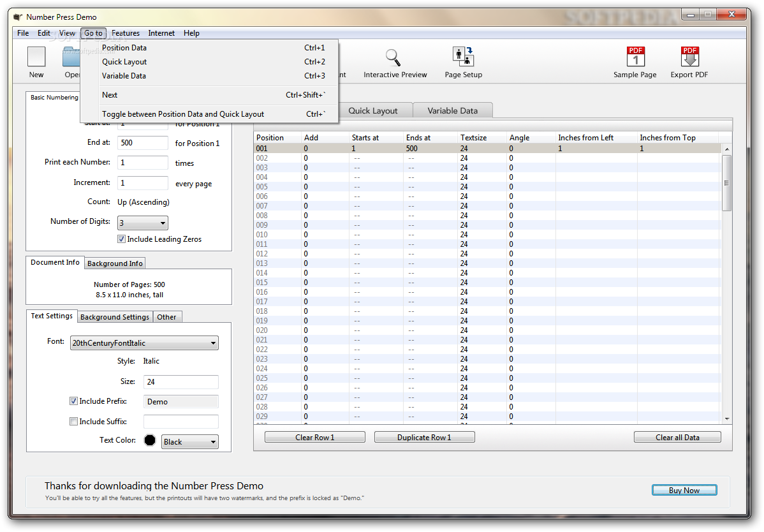Open the File menu
Viewport: 764px width, 532px height.
23,33
